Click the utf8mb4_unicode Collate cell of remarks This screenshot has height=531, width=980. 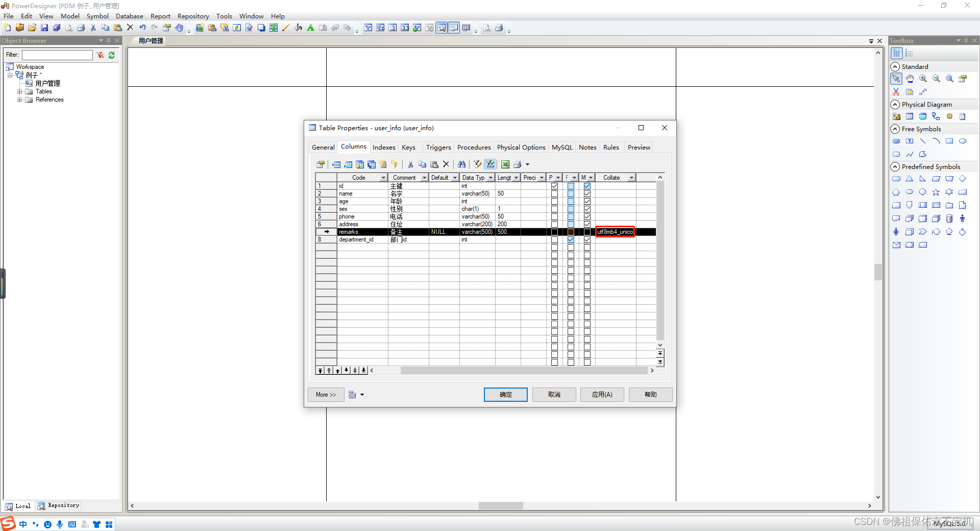pyautogui.click(x=615, y=232)
